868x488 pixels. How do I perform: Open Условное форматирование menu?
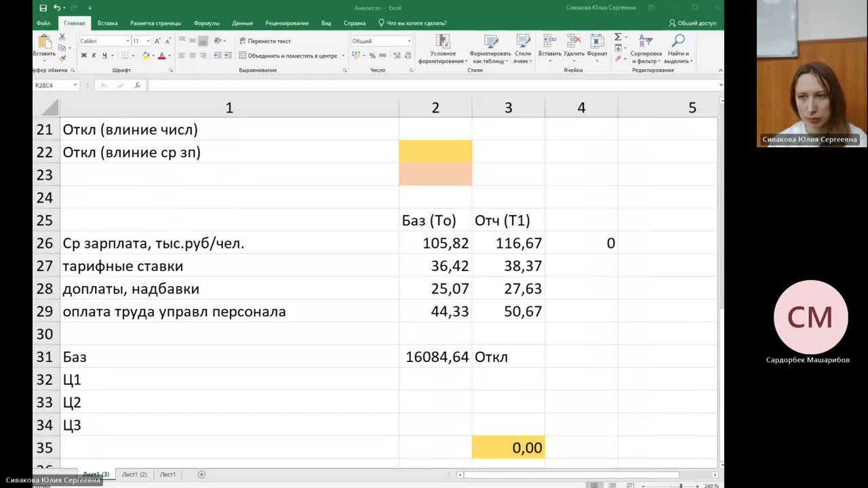(443, 49)
